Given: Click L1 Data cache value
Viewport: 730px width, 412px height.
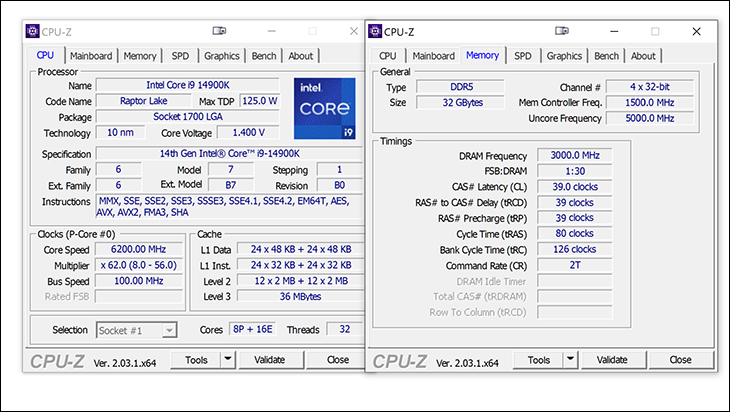Looking at the screenshot, I should [301, 250].
